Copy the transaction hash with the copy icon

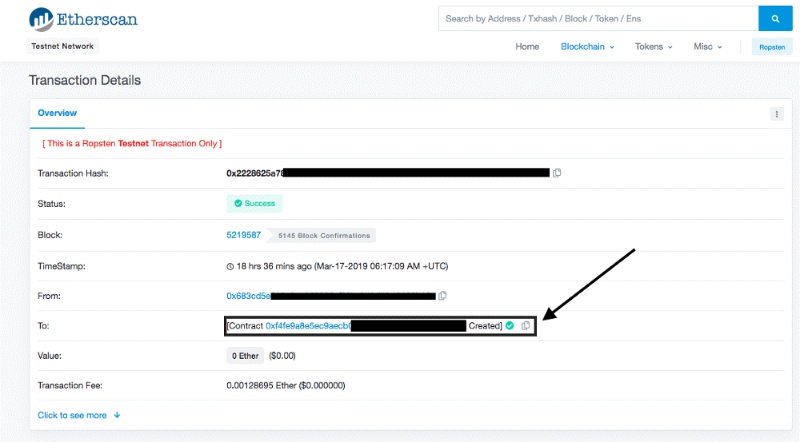point(557,173)
